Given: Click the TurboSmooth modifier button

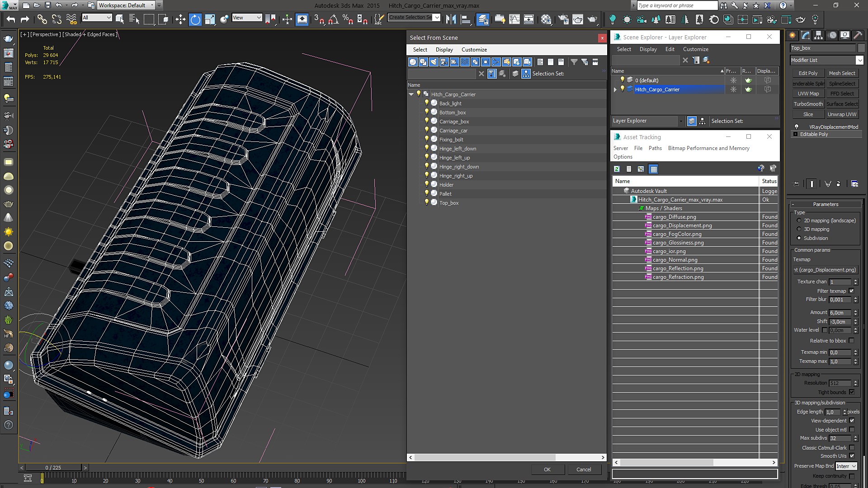Looking at the screenshot, I should [808, 104].
